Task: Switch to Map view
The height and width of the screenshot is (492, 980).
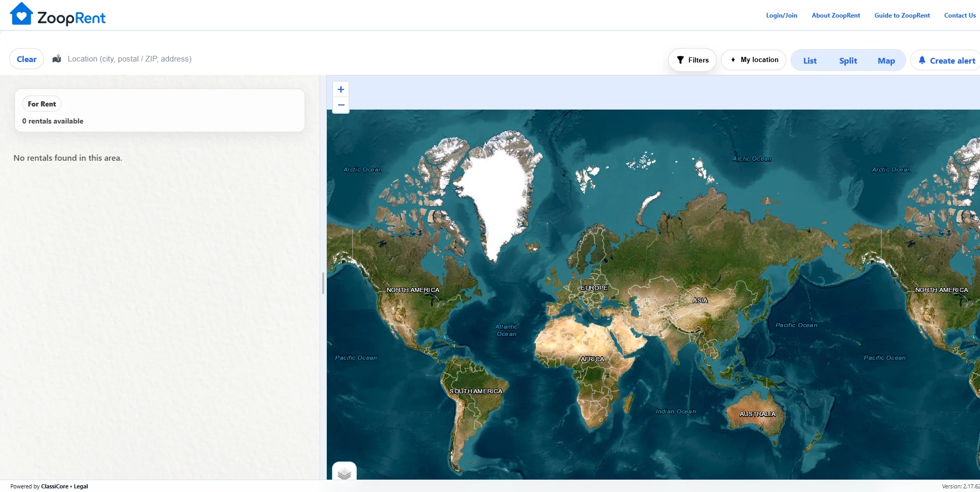Action: click(886, 60)
